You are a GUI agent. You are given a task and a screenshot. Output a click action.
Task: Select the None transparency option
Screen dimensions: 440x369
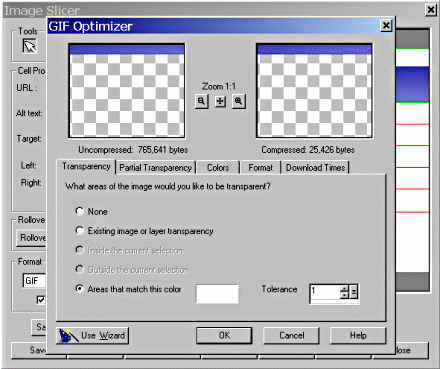pos(79,211)
